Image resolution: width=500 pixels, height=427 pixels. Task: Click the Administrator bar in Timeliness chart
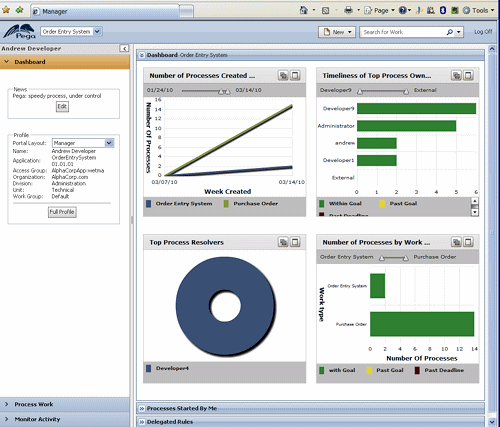coord(406,126)
